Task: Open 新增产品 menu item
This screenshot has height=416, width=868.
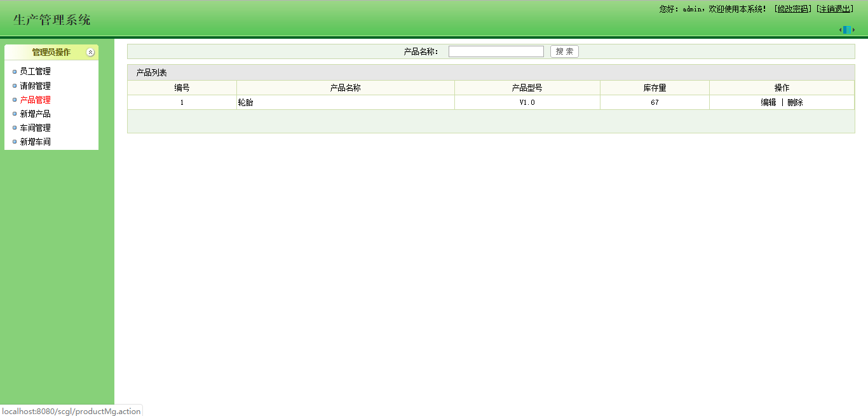Action: (x=36, y=114)
